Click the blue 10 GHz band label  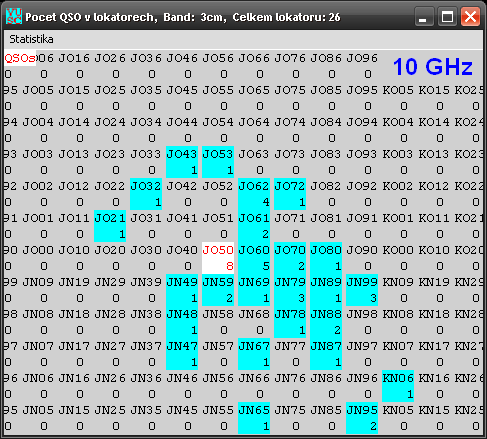(433, 66)
